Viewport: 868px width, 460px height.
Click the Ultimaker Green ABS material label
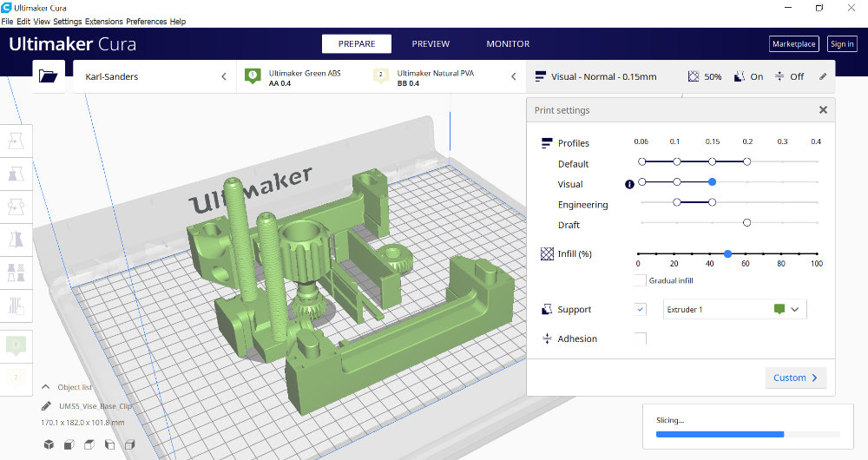click(305, 73)
